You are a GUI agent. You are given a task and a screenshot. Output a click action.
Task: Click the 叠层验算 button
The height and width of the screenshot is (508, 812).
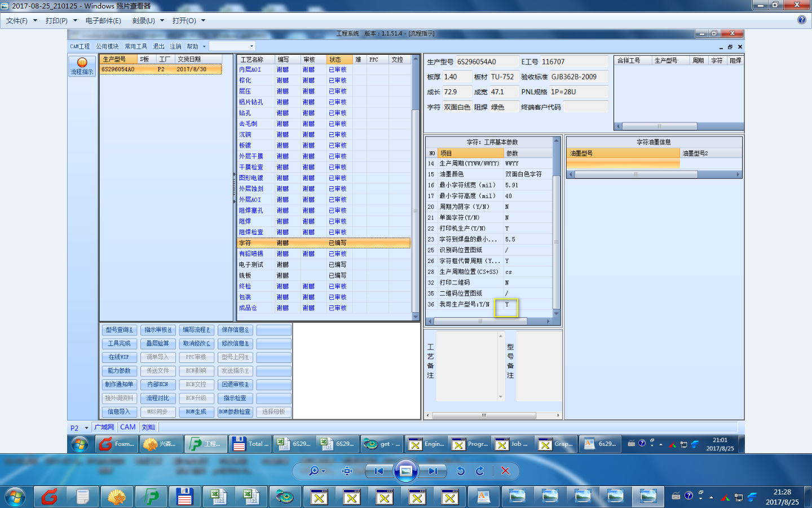point(158,343)
